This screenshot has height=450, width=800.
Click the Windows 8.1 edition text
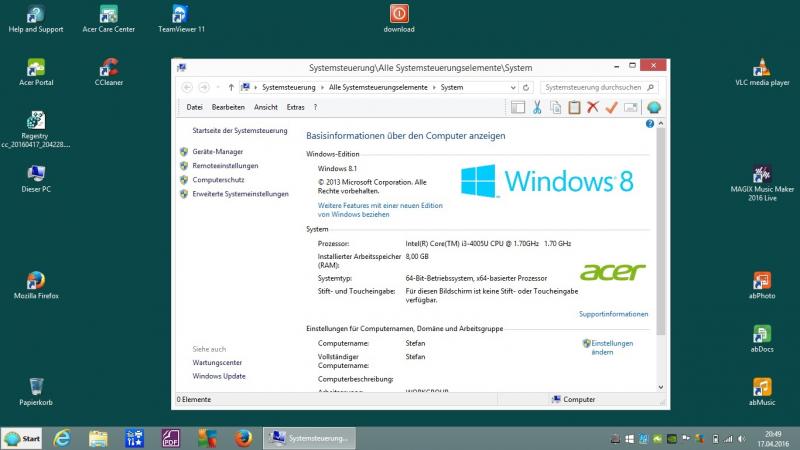[337, 168]
